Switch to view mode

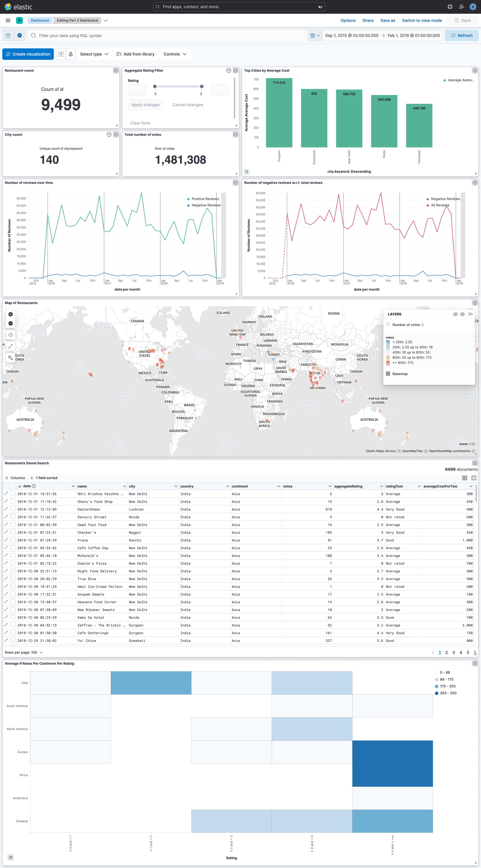tap(422, 21)
